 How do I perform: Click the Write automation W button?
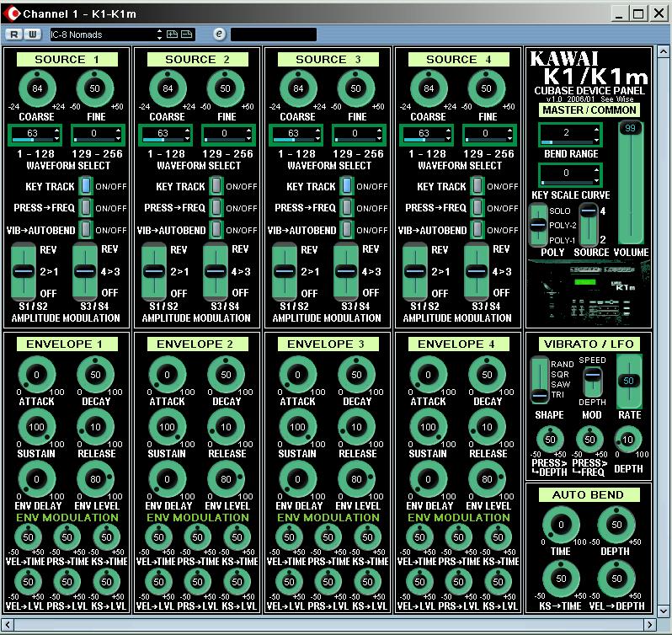tap(32, 35)
